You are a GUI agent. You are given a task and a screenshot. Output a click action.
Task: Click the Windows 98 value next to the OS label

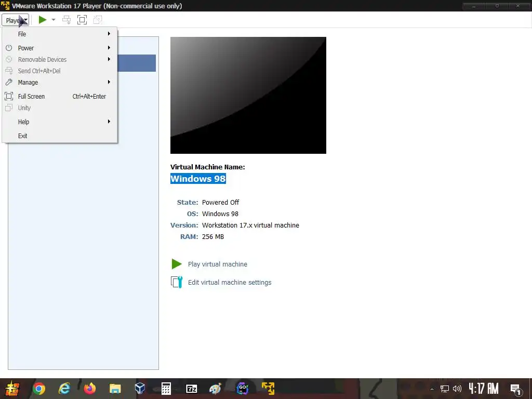220,214
